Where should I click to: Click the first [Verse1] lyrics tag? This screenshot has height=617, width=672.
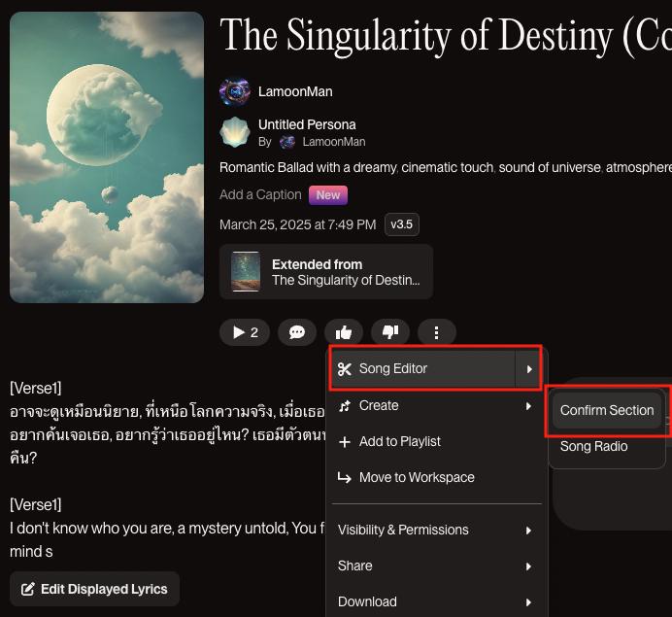pyautogui.click(x=36, y=388)
